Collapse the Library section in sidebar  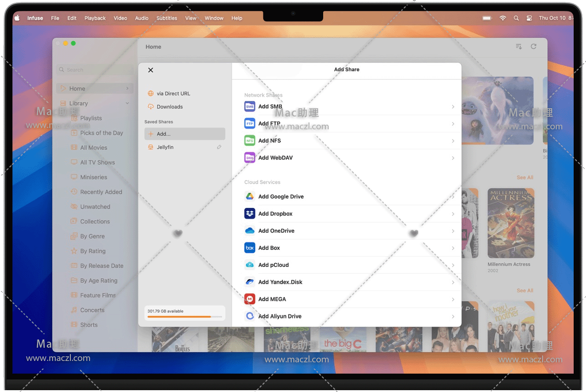tap(127, 103)
